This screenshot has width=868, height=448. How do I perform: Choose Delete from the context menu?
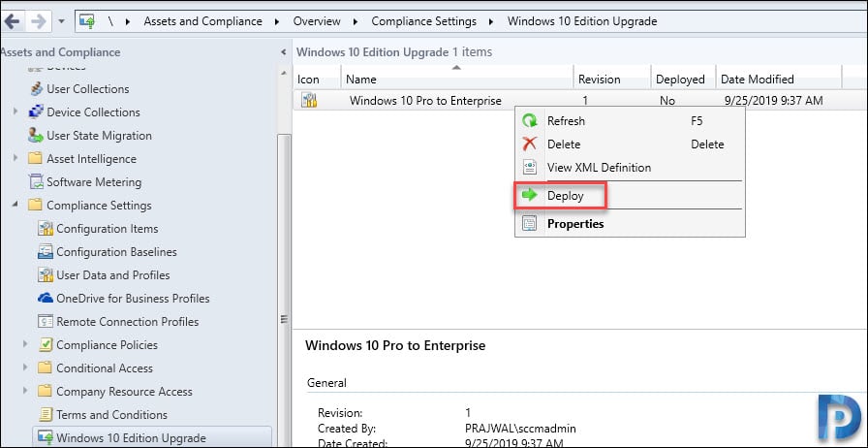[630, 144]
